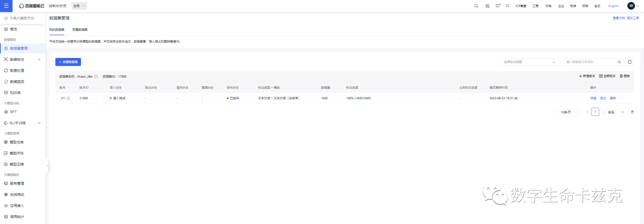644x224 pixels.
Task: Click the refresh button beside search box
Action: [x=630, y=62]
